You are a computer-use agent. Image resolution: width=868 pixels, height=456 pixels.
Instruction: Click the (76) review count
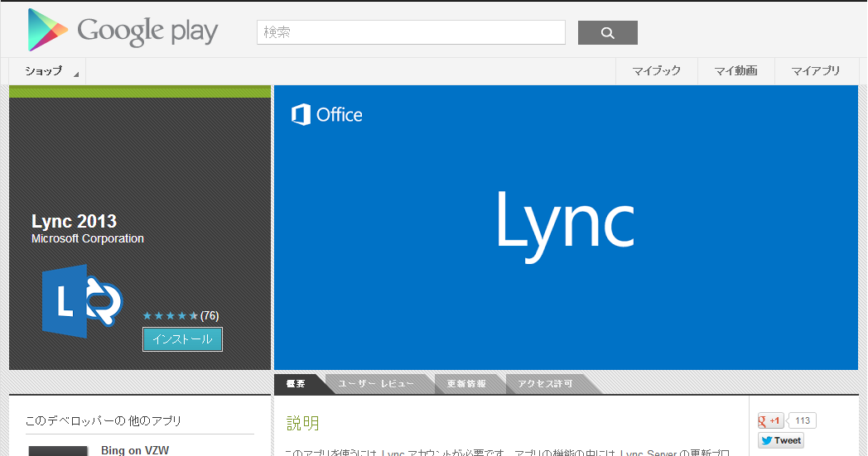click(210, 316)
